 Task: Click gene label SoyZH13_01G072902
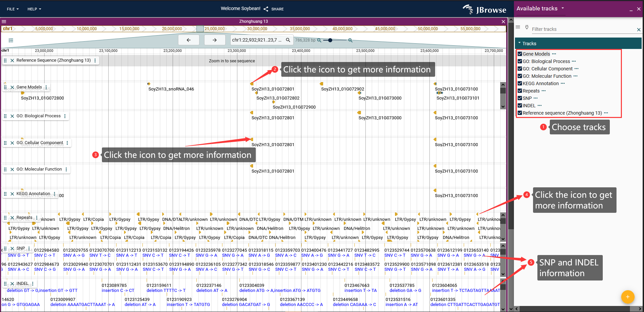(342, 89)
